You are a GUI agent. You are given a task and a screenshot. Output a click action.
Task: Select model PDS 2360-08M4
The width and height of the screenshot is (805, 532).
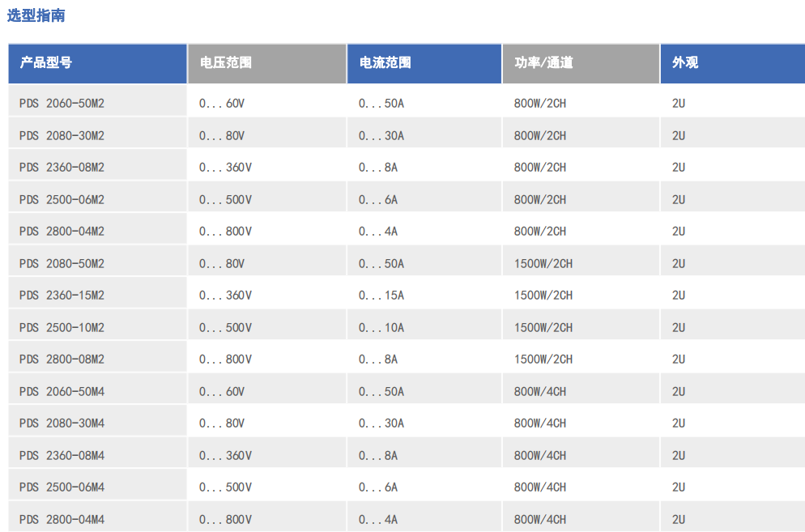(x=62, y=456)
